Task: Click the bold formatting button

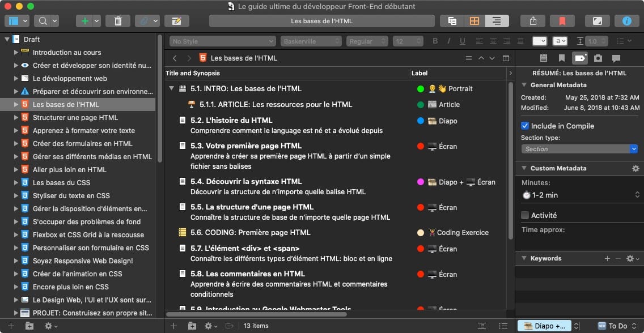Action: [435, 41]
